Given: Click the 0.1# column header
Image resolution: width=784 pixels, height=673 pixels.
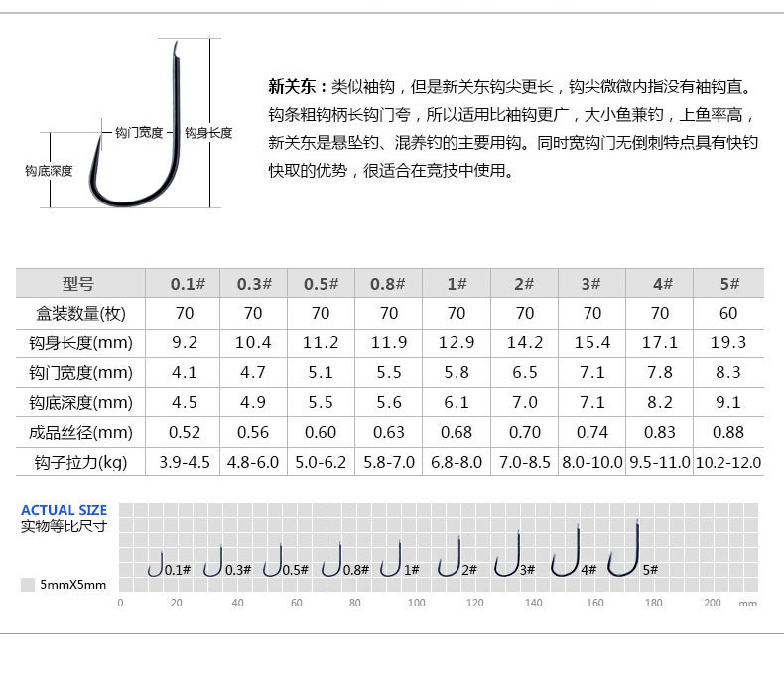Looking at the screenshot, I should (188, 284).
